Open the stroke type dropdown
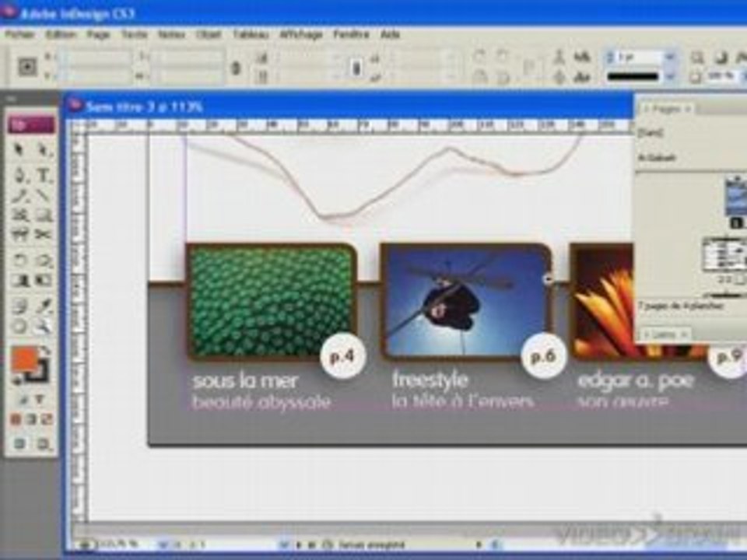This screenshot has width=747, height=560. coord(671,76)
